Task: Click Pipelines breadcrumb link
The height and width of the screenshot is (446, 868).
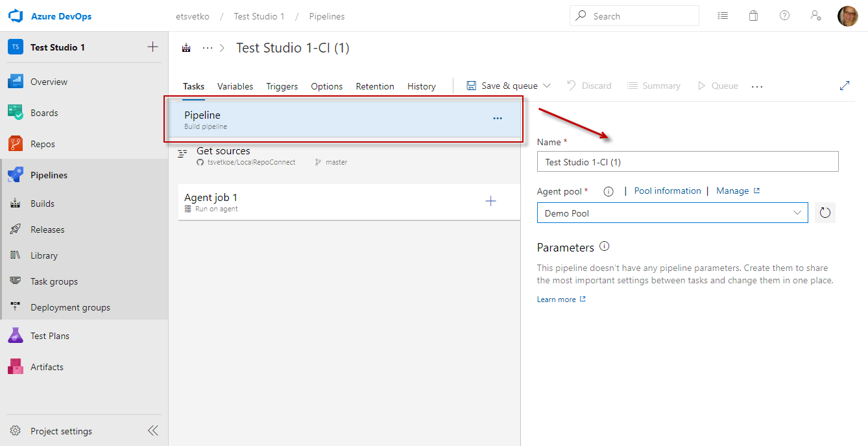Action: (327, 16)
